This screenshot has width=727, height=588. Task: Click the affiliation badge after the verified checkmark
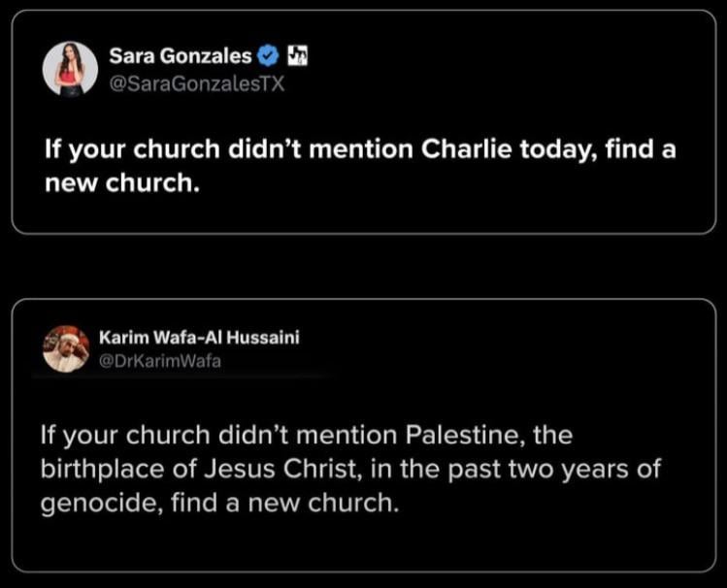(x=294, y=54)
